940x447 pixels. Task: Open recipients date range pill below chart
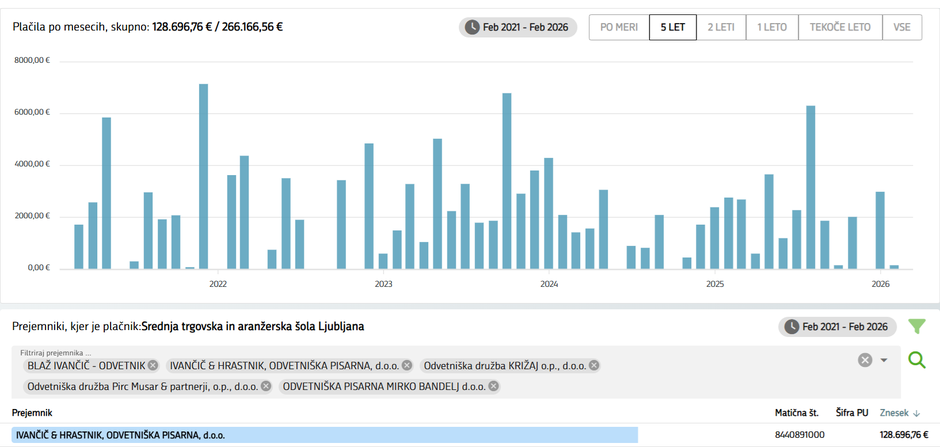(837, 326)
